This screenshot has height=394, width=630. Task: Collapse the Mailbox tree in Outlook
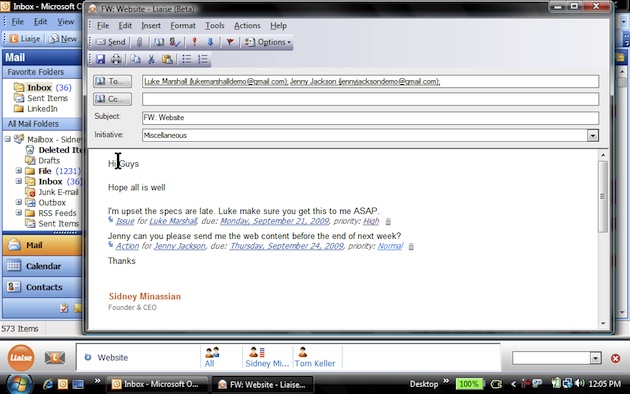pyautogui.click(x=8, y=139)
